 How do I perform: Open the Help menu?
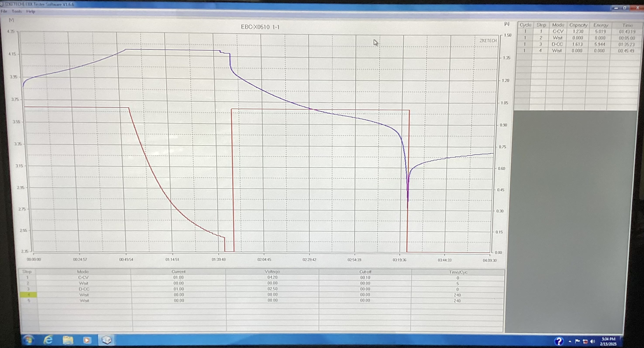[31, 12]
